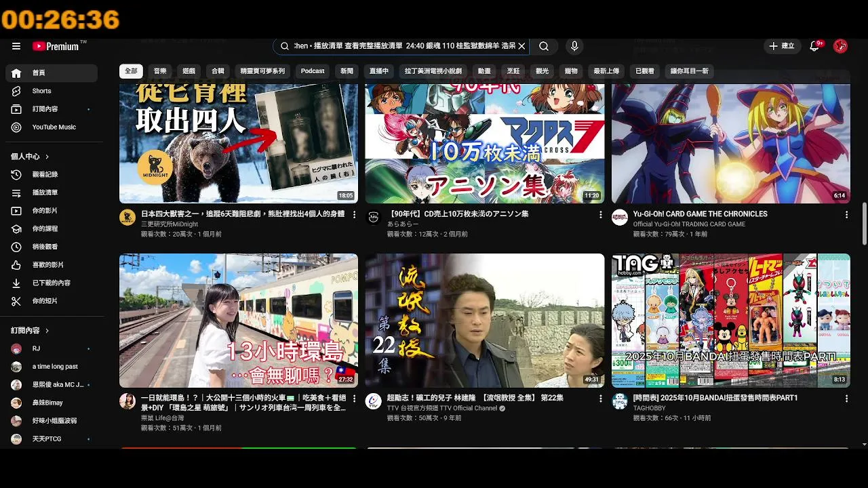Open 你的短片 clips in sidebar
This screenshot has width=868, height=488.
52,301
